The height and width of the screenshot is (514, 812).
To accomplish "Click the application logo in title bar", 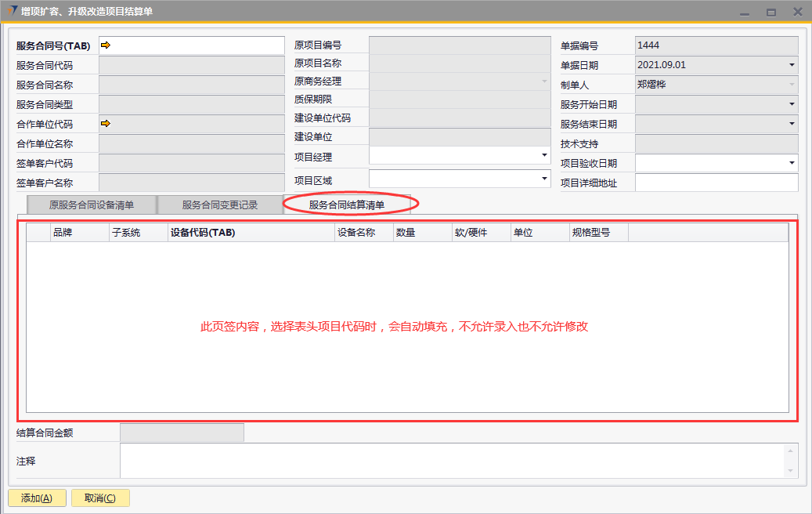I will (11, 11).
